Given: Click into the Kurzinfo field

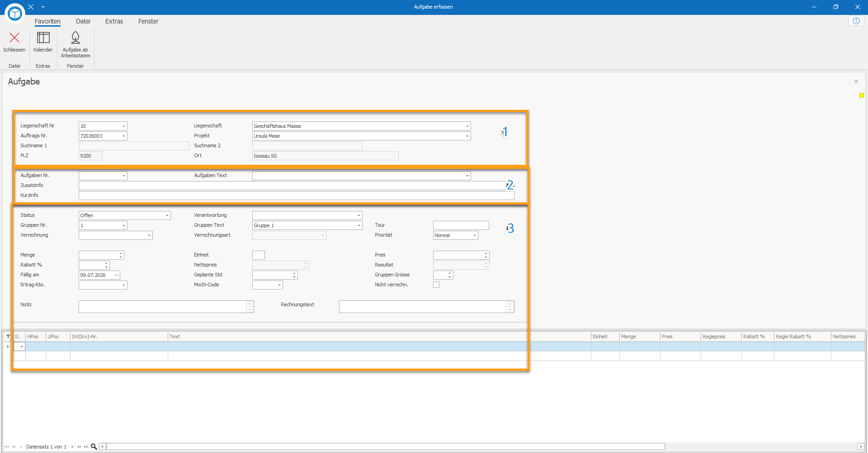Looking at the screenshot, I should (x=296, y=196).
